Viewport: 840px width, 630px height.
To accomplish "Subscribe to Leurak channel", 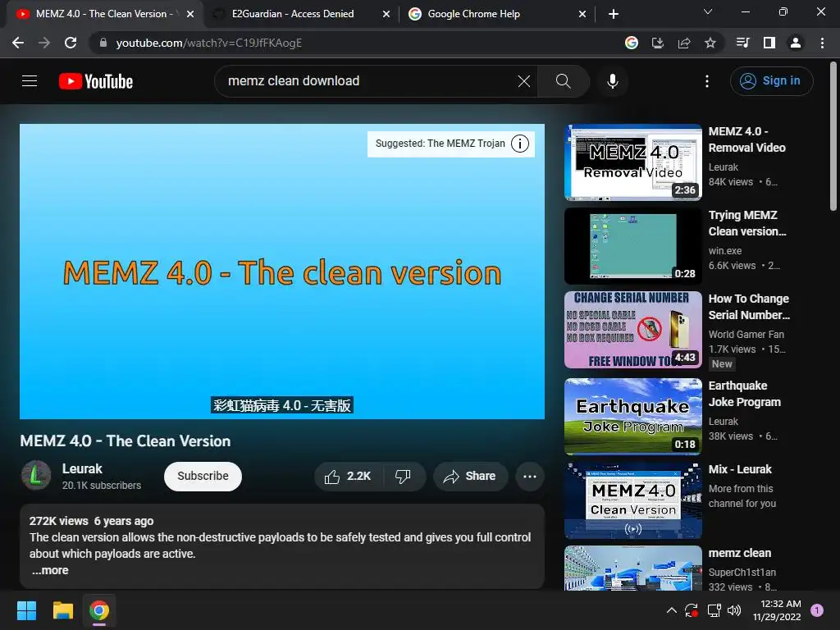I will (203, 477).
